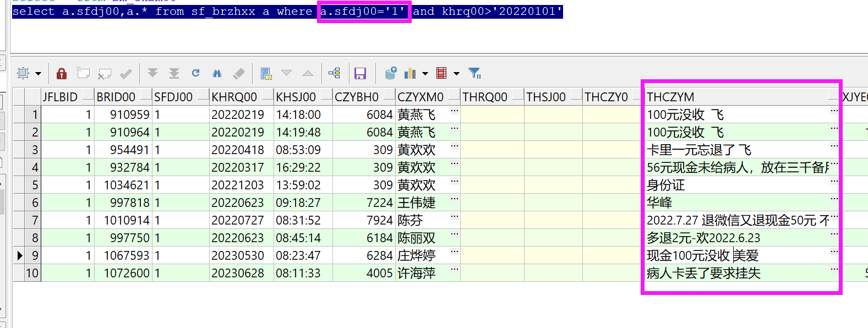868x328 pixels.
Task: Click the eraser Clear Record icon
Action: (238, 73)
